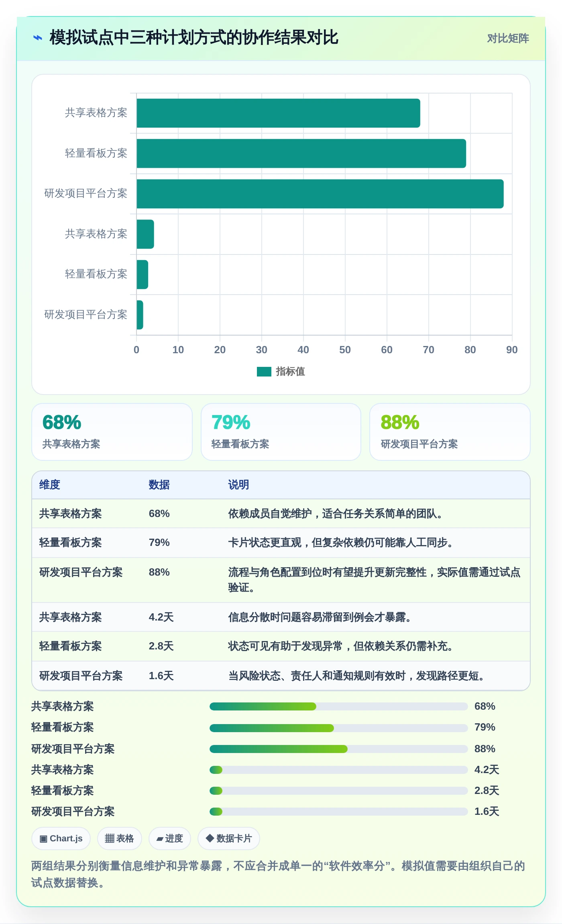Click the 2.8天 progress bar
This screenshot has height=924, width=562.
coord(338,790)
